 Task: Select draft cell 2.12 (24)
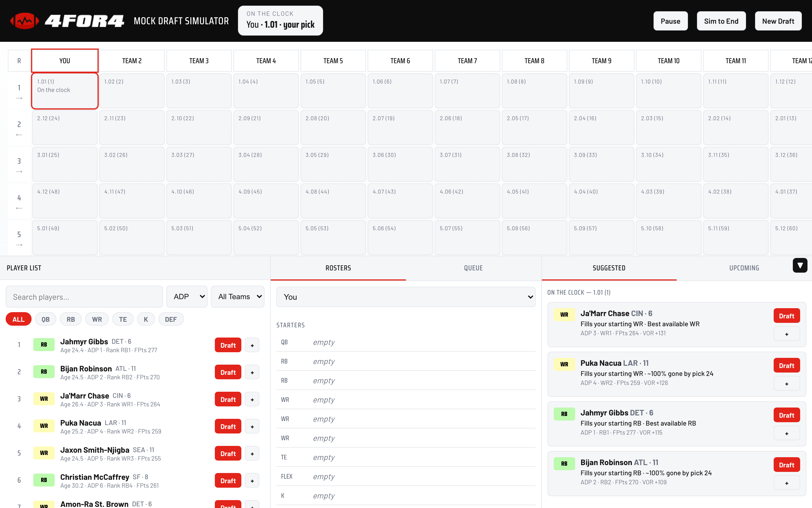point(65,128)
